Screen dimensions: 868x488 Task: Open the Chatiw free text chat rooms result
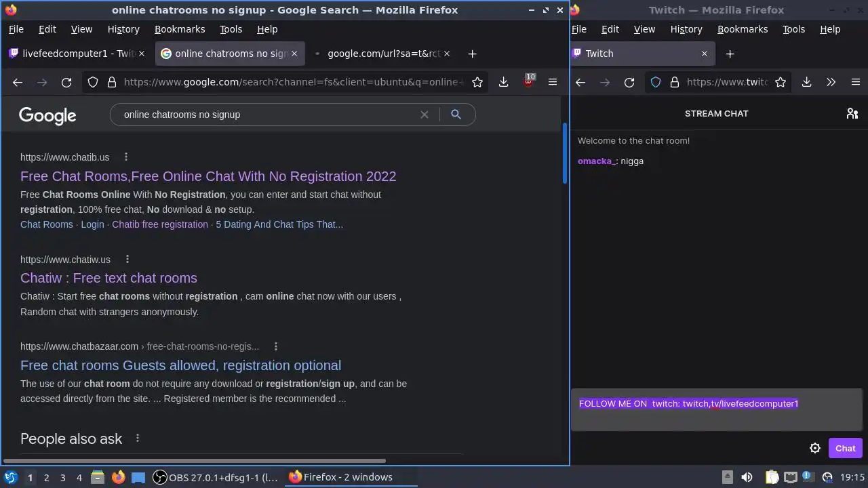pos(108,278)
